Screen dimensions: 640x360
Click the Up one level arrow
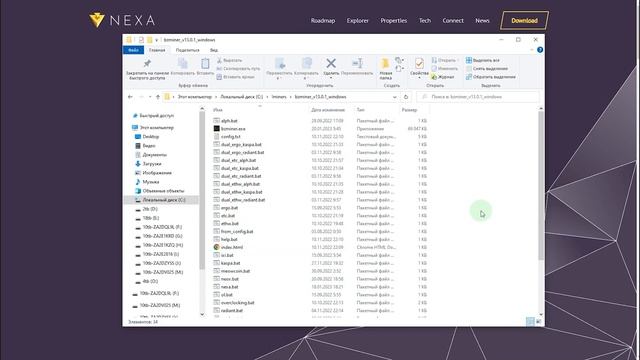[158, 97]
